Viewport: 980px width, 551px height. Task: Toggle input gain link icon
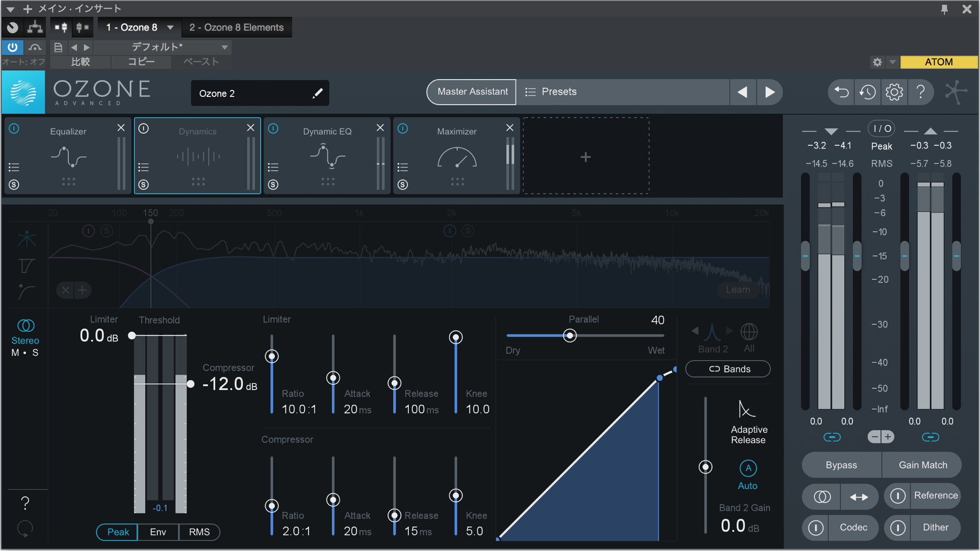point(832,437)
